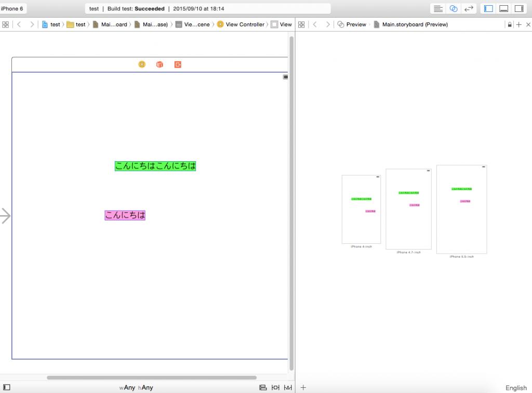Screen dimensions: 532x393
Task: Switch to the Version editor
Action: [x=469, y=9]
